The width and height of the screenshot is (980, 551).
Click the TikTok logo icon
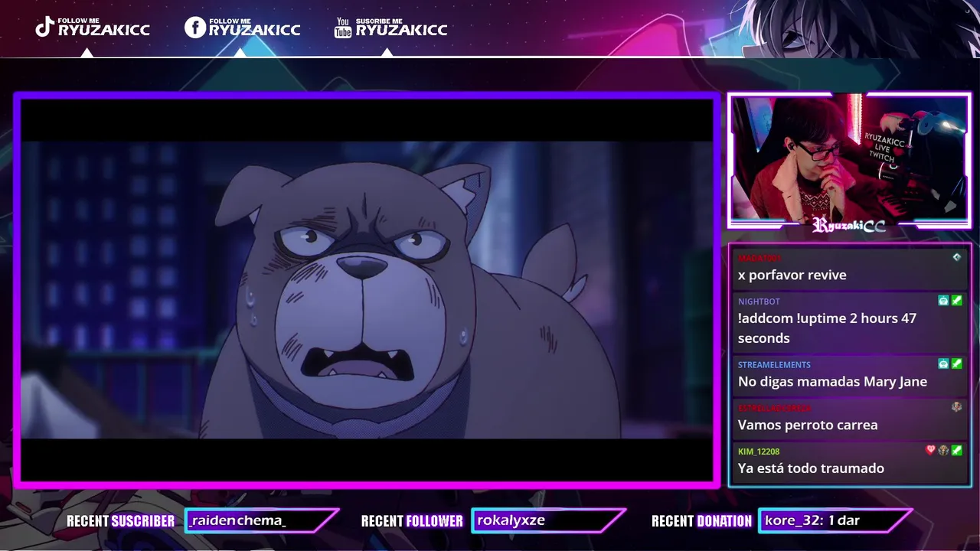coord(45,28)
